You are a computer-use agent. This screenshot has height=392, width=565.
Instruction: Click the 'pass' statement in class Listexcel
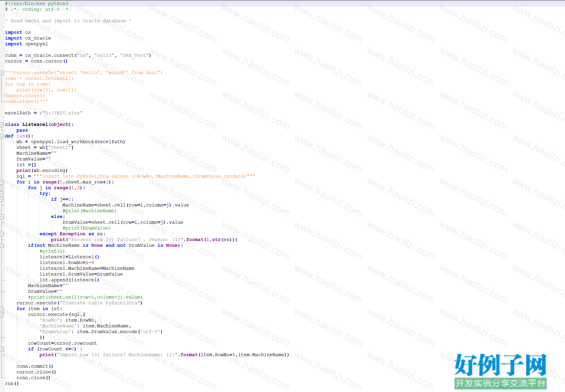tap(22, 130)
